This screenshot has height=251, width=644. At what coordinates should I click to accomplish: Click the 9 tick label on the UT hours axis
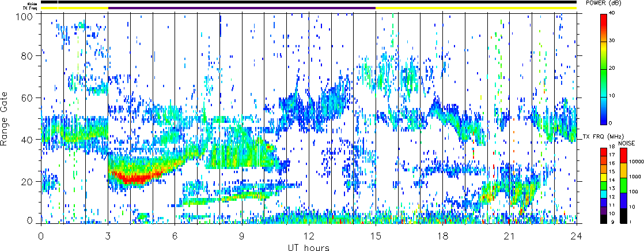[242, 237]
